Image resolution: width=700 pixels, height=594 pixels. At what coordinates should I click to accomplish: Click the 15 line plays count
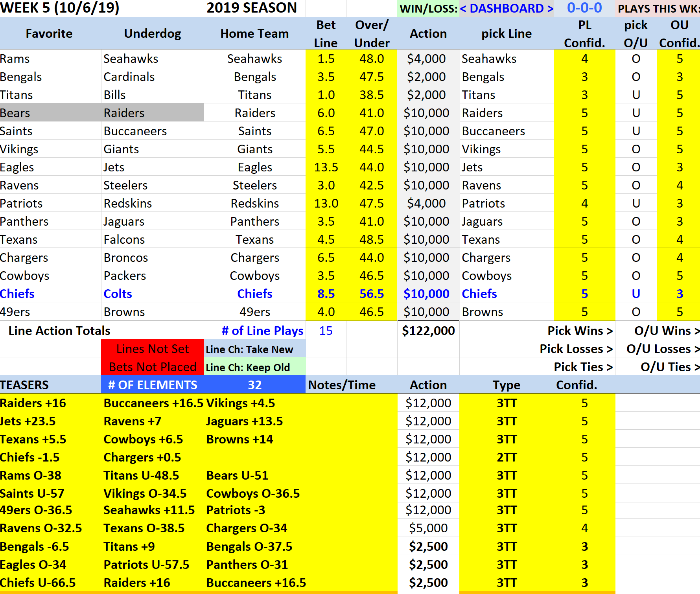click(x=326, y=331)
